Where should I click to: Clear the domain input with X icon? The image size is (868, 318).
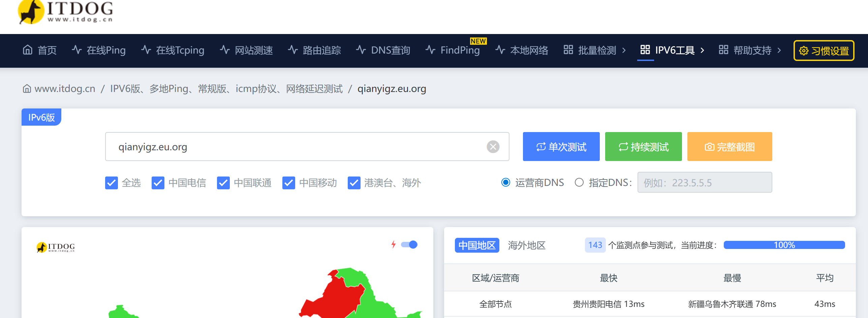(493, 147)
